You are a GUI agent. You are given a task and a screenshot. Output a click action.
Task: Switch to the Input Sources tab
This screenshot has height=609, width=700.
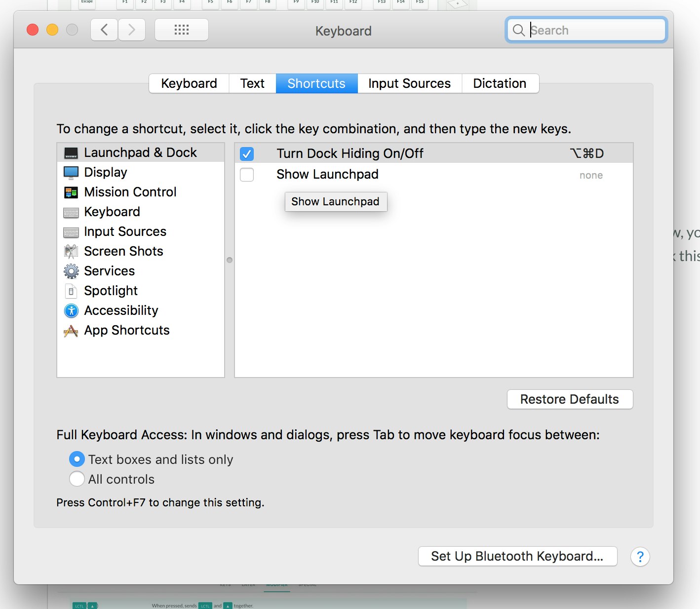click(x=409, y=83)
